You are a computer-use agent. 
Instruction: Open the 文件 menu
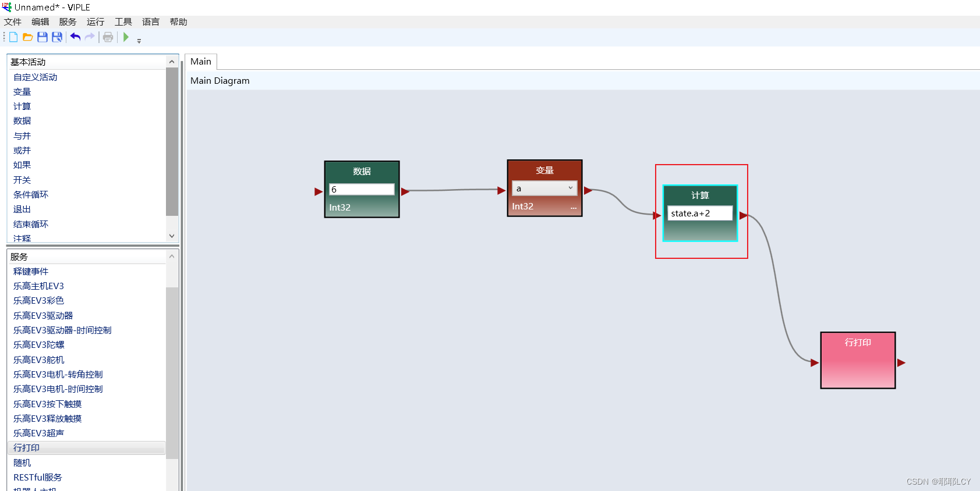pyautogui.click(x=13, y=22)
